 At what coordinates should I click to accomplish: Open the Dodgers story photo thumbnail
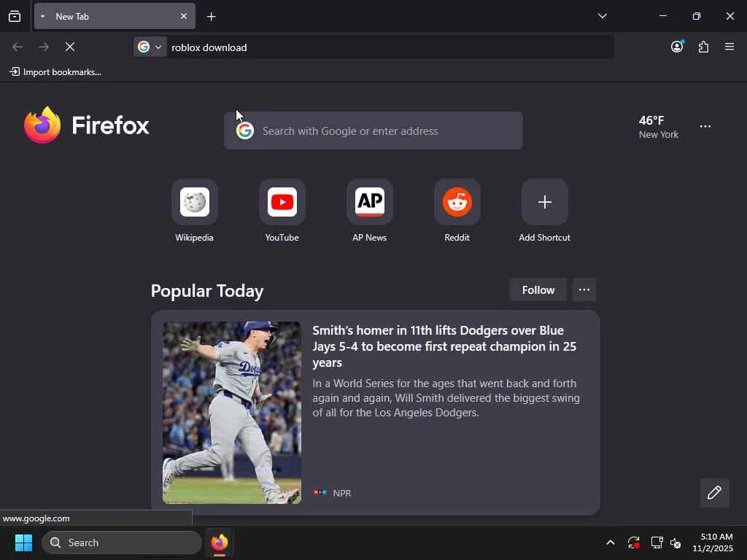(231, 413)
